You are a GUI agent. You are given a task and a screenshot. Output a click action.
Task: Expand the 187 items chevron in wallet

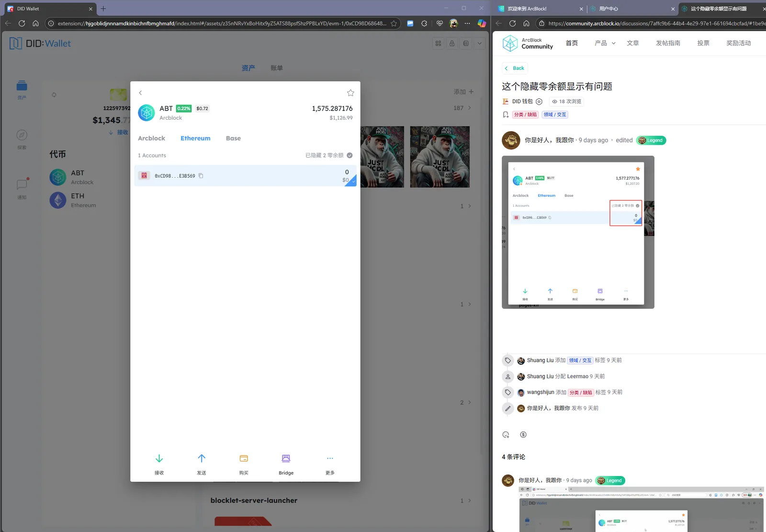(469, 108)
